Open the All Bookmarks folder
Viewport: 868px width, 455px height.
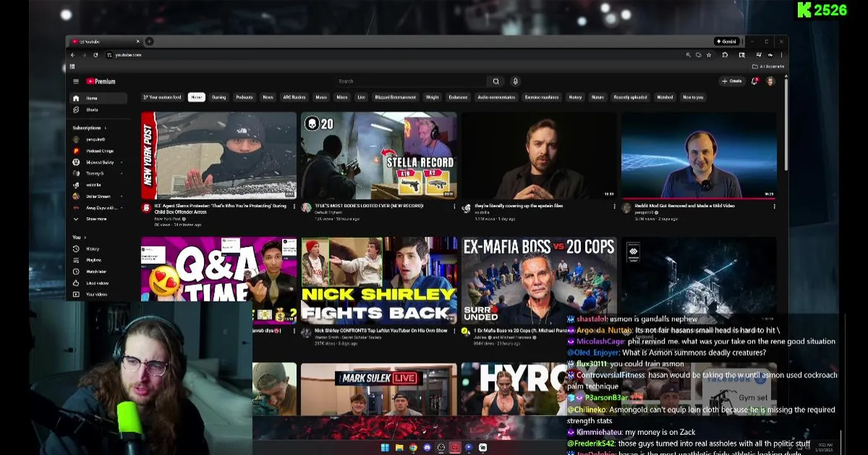pos(768,66)
